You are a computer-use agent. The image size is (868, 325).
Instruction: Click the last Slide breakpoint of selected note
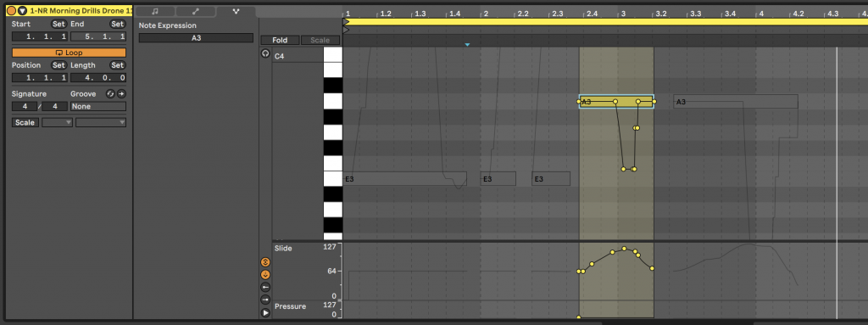click(x=652, y=268)
